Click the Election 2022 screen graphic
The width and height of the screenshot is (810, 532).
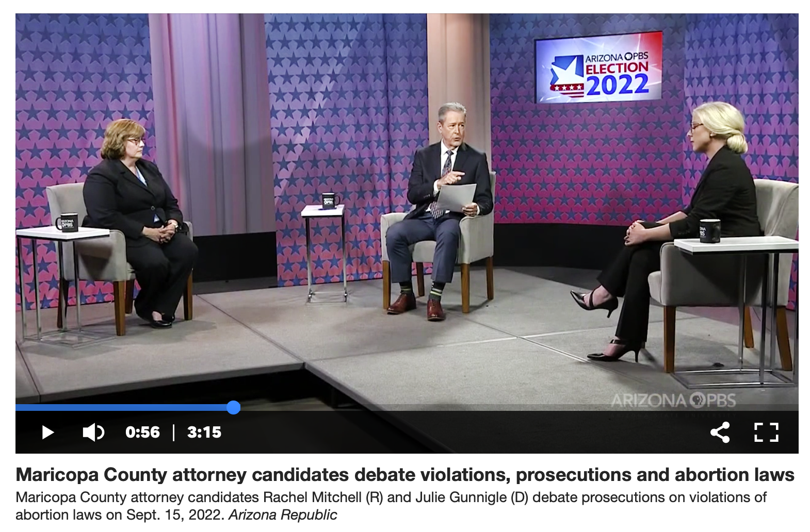598,68
